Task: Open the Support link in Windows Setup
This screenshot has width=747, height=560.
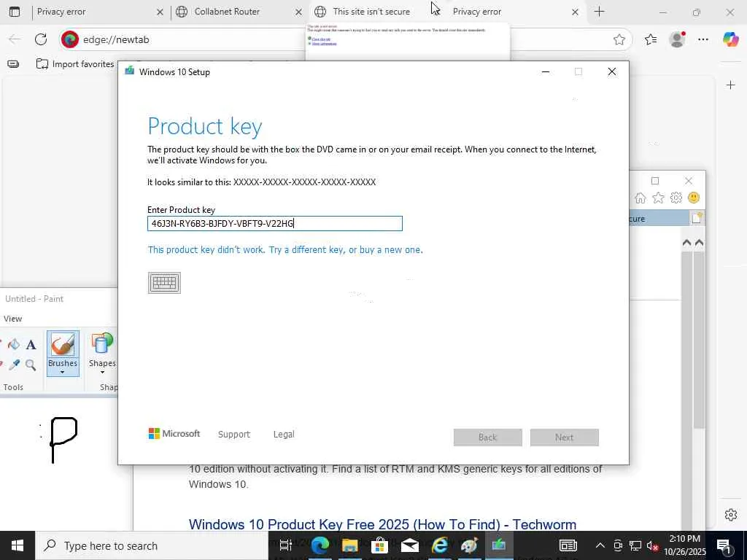Action: [234, 435]
